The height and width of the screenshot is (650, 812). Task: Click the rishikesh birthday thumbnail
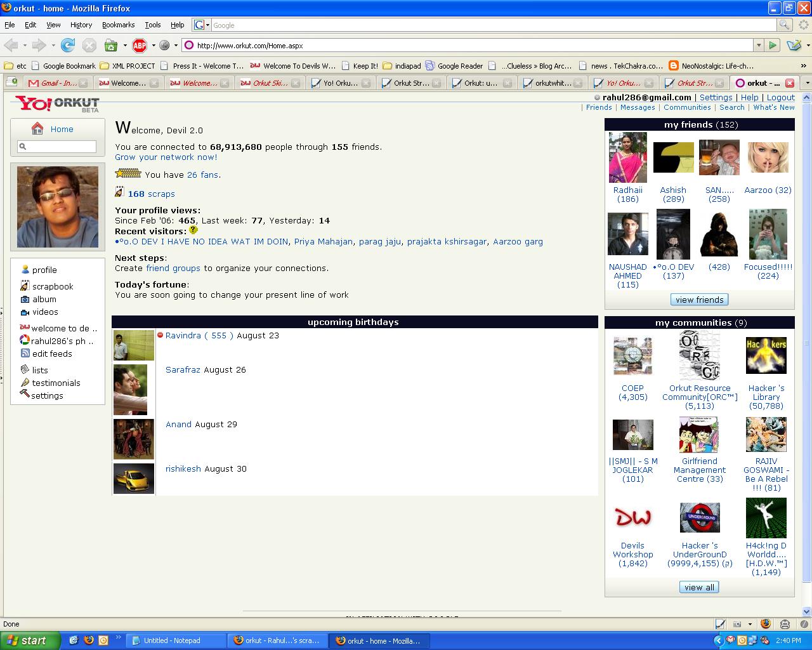tap(133, 478)
